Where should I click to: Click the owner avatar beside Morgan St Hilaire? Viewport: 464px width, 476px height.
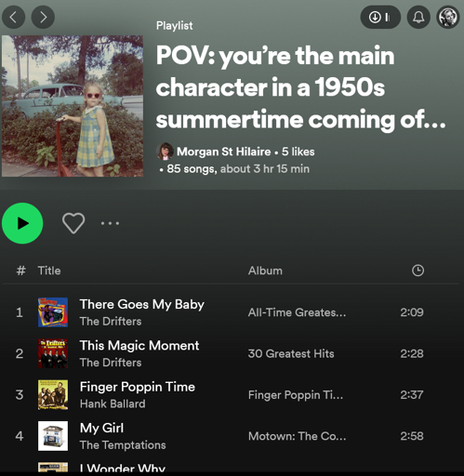click(165, 152)
